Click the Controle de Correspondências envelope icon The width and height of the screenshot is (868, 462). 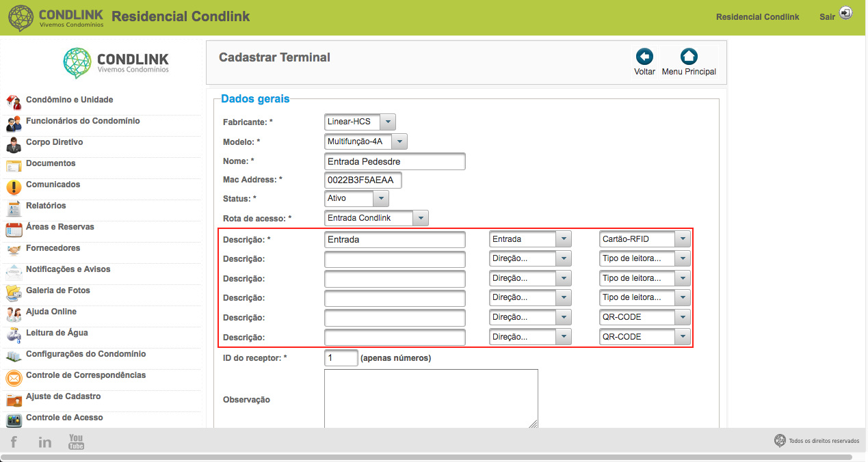(x=14, y=378)
